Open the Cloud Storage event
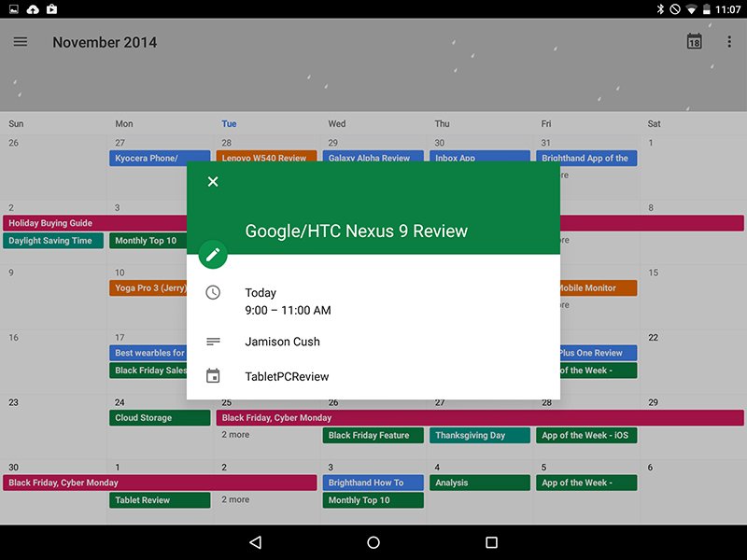Viewport: 747px width, 560px height. pos(160,417)
